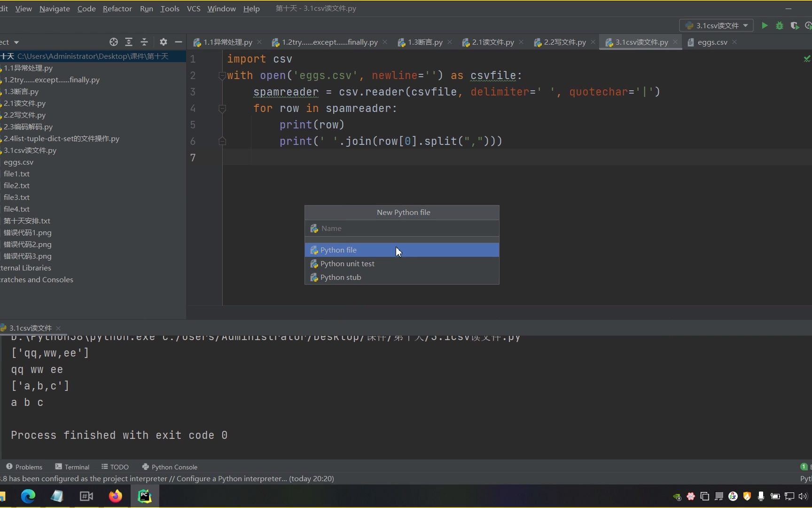Open the VCS menu
The height and width of the screenshot is (508, 812).
pyautogui.click(x=194, y=8)
